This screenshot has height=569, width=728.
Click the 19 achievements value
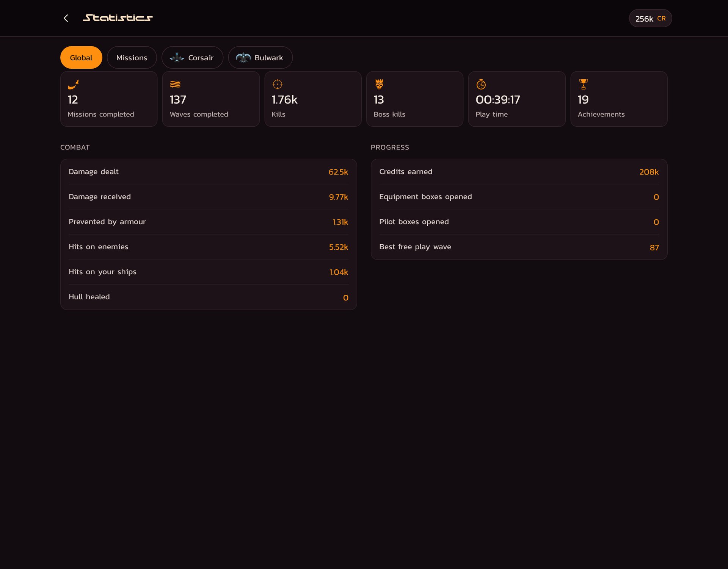(x=583, y=100)
